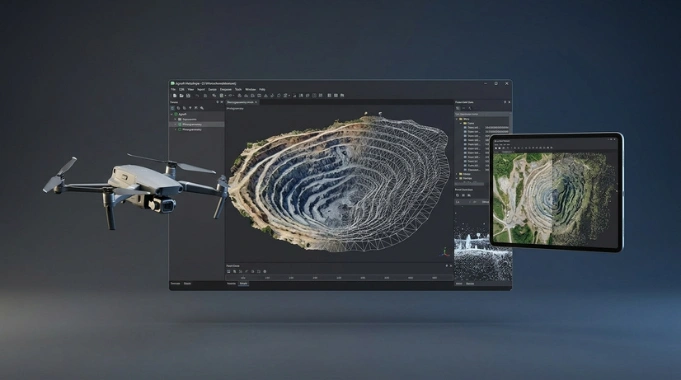Click the last icon in the main toolbar
The height and width of the screenshot is (380, 681).
point(342,95)
